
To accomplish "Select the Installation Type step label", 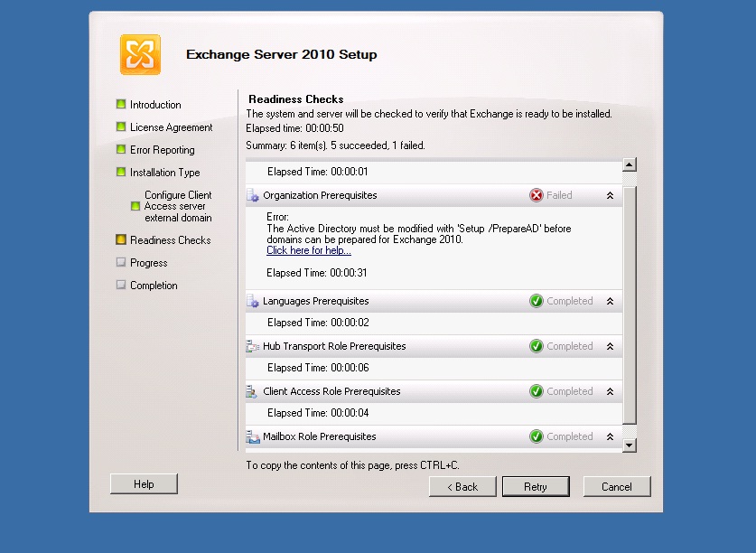I will pyautogui.click(x=165, y=173).
